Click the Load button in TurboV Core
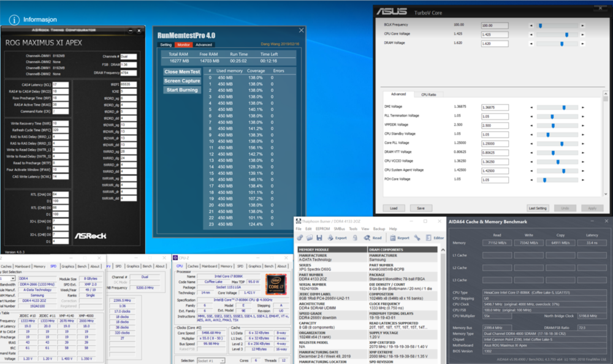Viewport: 613px width, 364px height. point(394,208)
